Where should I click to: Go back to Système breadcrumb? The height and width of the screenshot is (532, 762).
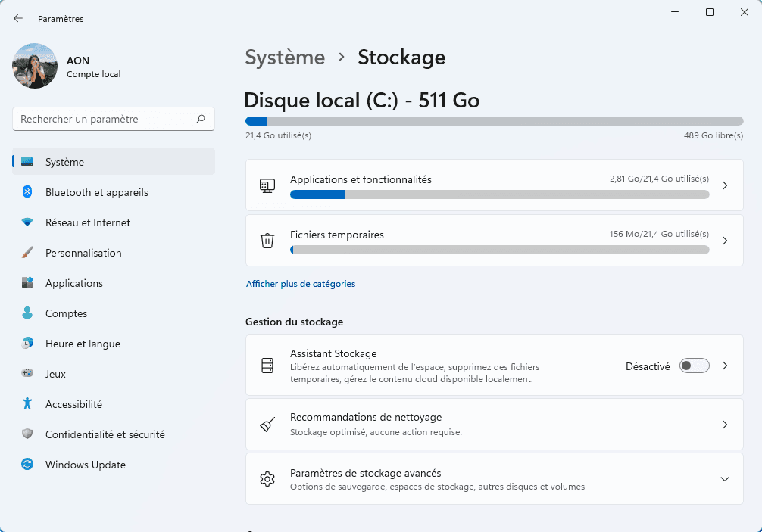[285, 58]
